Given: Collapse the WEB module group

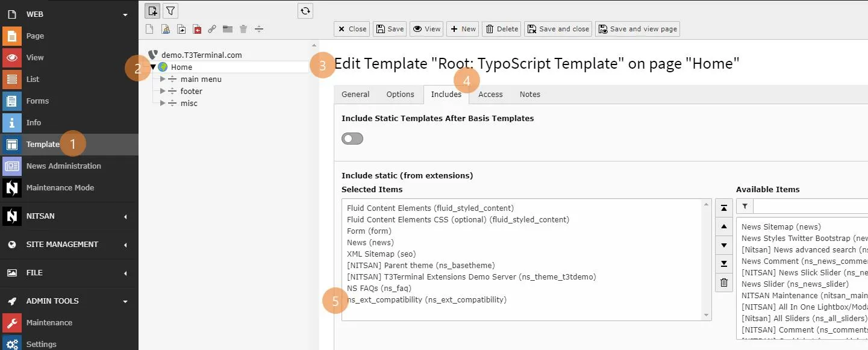Looking at the screenshot, I should pyautogui.click(x=125, y=14).
